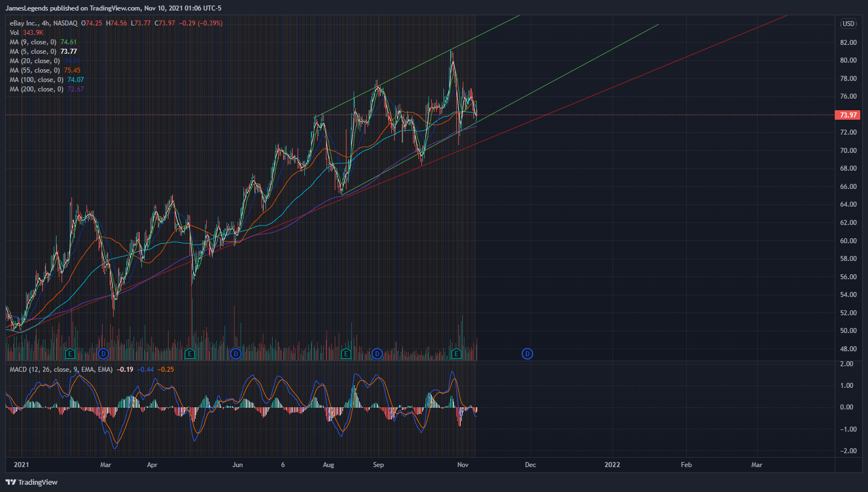Click the MA 5 value 73.77
The height and width of the screenshot is (492, 868).
[x=69, y=52]
